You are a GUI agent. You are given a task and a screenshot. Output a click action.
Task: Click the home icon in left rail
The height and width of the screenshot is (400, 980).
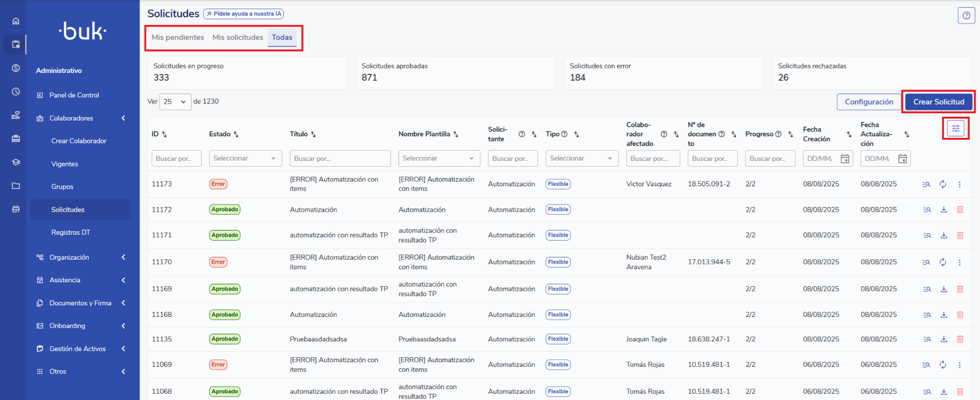[16, 21]
